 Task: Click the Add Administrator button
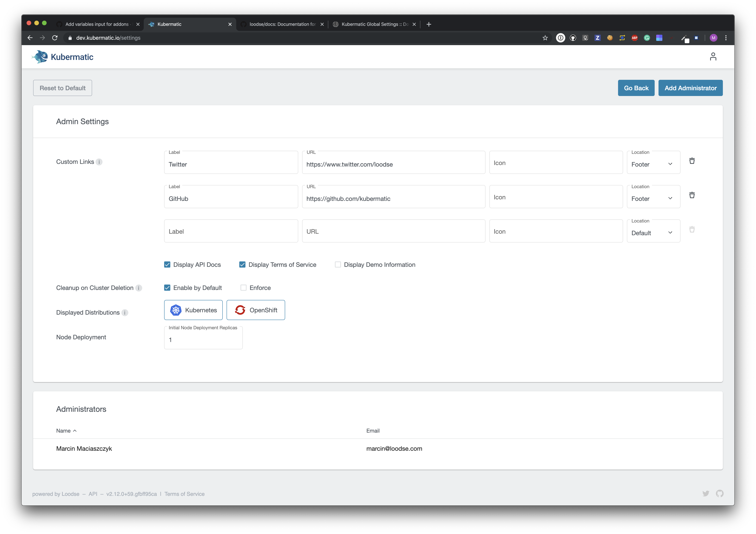pyautogui.click(x=690, y=88)
